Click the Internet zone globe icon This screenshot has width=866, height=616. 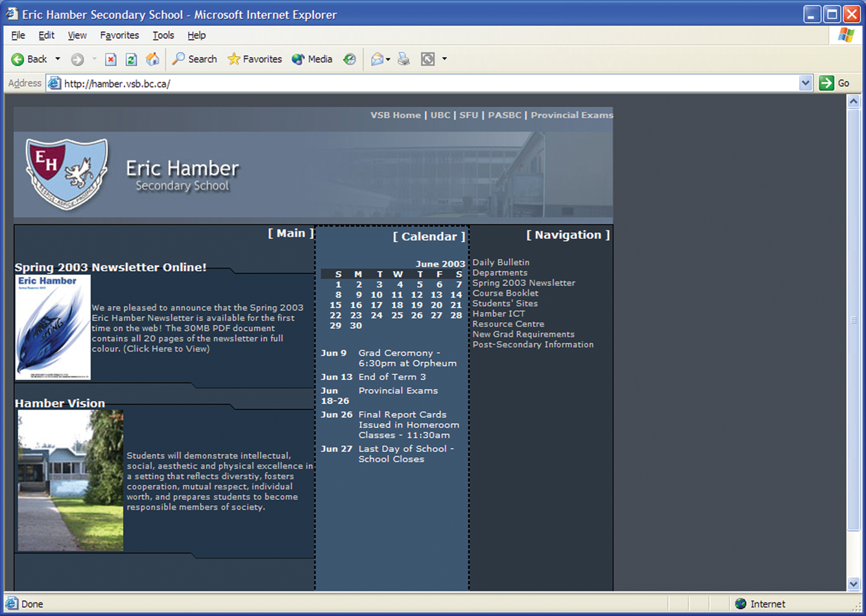(741, 604)
